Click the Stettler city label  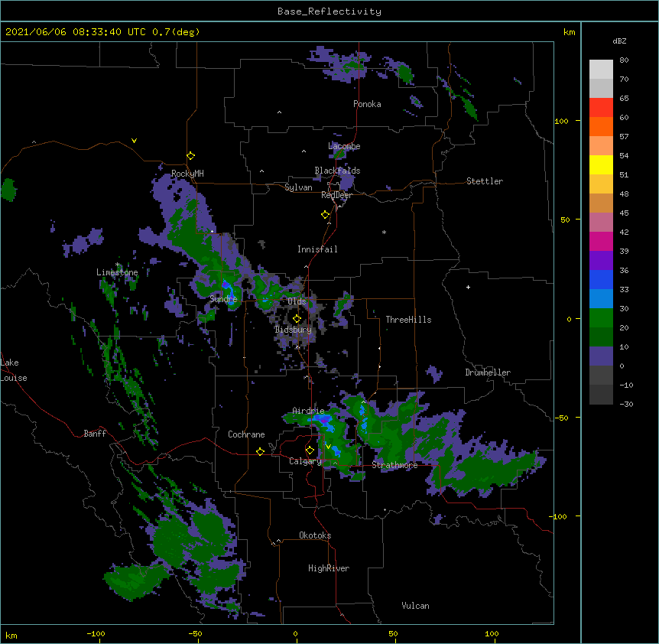(485, 181)
